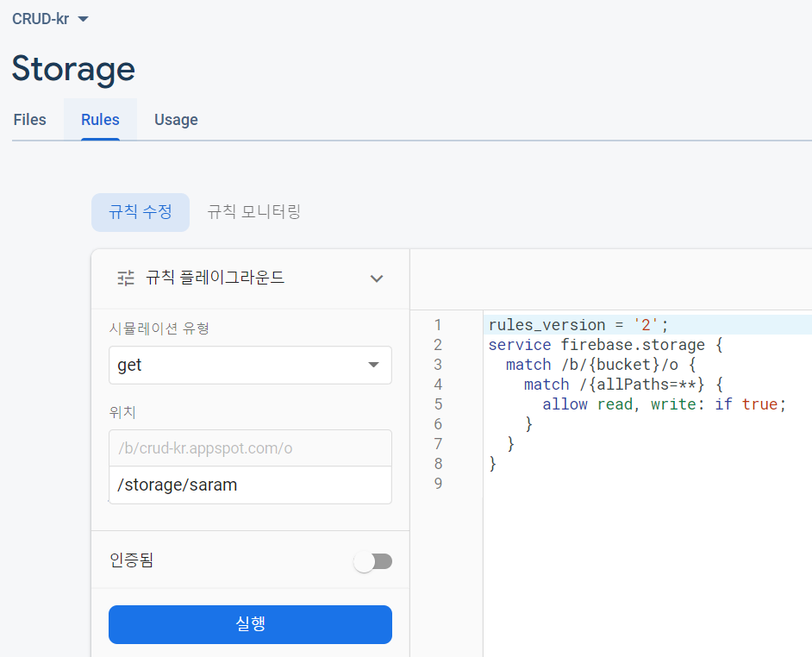Click the 시뮬레이션 유형 label
This screenshot has width=812, height=657.
point(159,328)
